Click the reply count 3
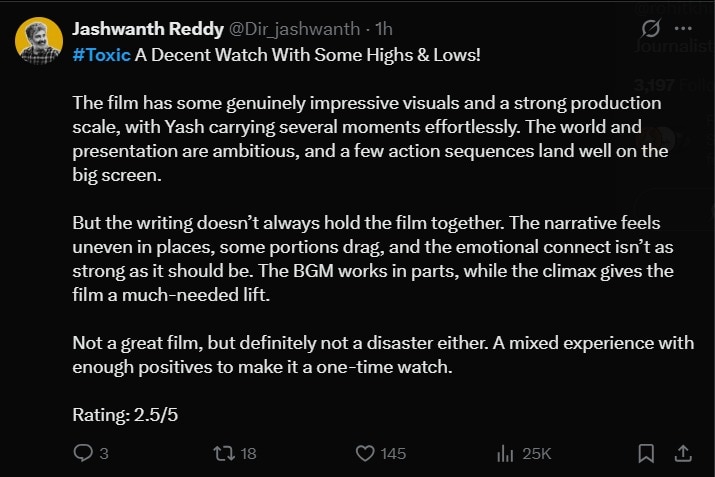This screenshot has width=715, height=477. click(104, 454)
